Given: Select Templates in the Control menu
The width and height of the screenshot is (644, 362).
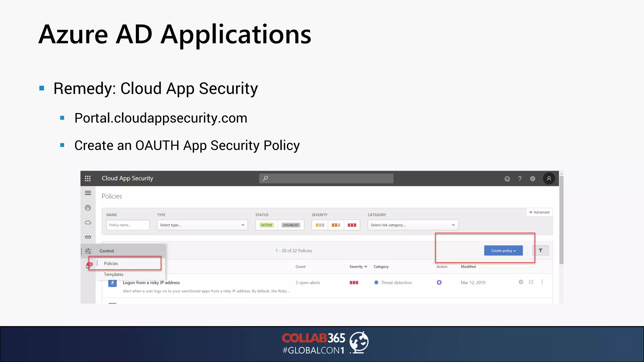Looking at the screenshot, I should tap(114, 274).
